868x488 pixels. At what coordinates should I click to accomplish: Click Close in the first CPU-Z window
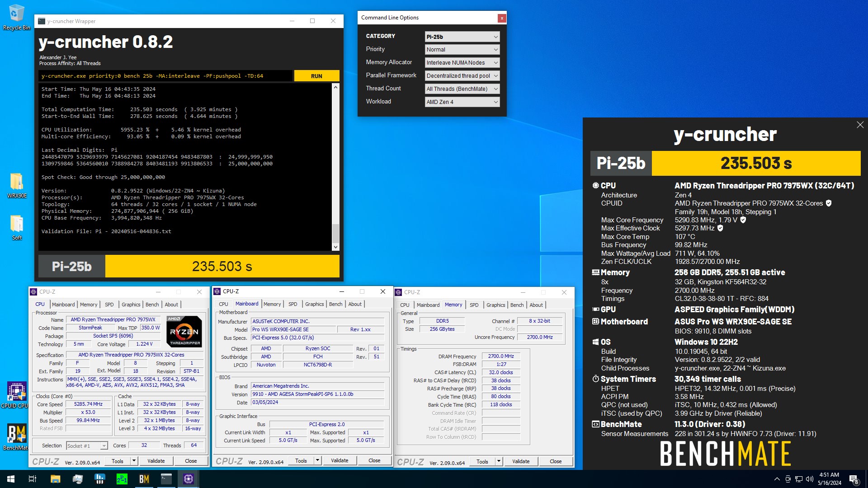click(191, 461)
